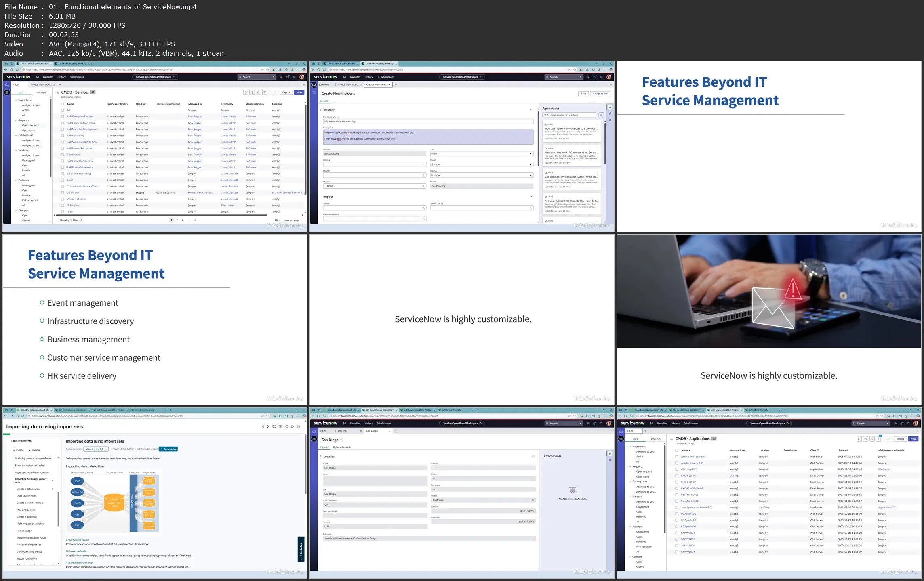The image size is (924, 581).
Task: Check the Electronic Messaging row checkbox
Action: [63, 174]
